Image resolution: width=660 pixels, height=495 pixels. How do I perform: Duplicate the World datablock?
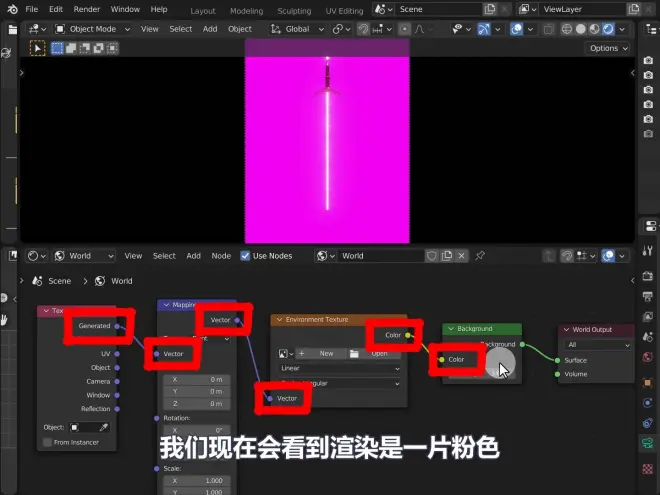[x=447, y=256]
